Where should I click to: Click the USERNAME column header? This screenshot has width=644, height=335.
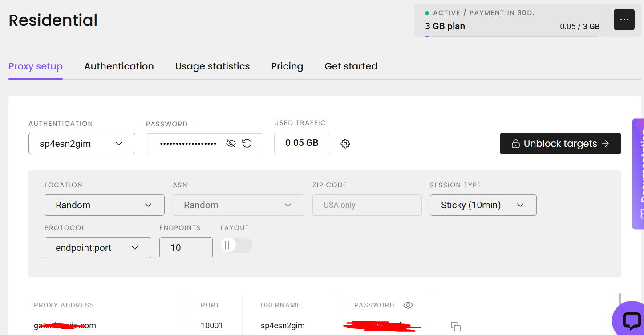[281, 305]
